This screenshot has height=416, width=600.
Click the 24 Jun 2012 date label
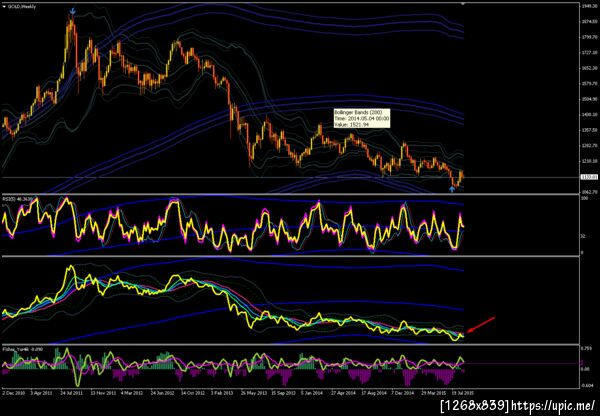coord(161,393)
